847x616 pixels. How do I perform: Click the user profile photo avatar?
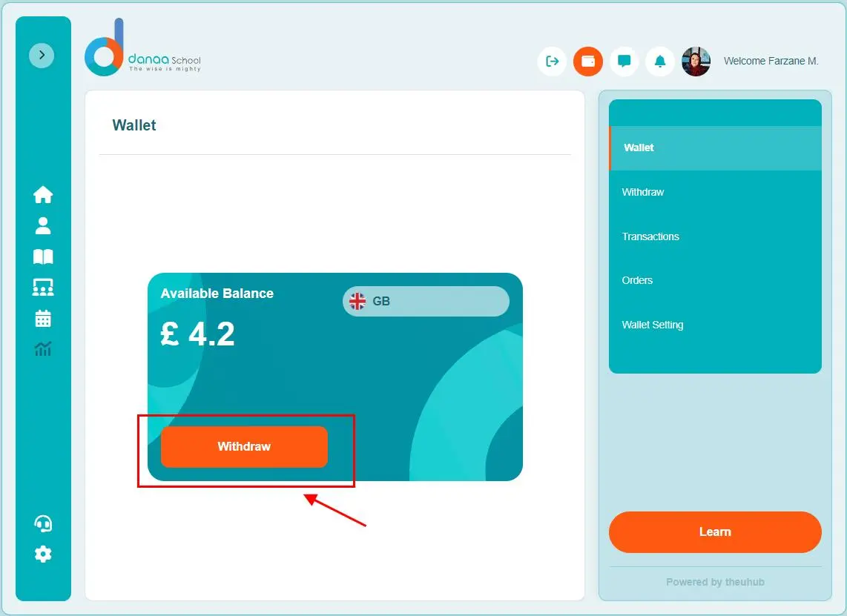pos(696,62)
